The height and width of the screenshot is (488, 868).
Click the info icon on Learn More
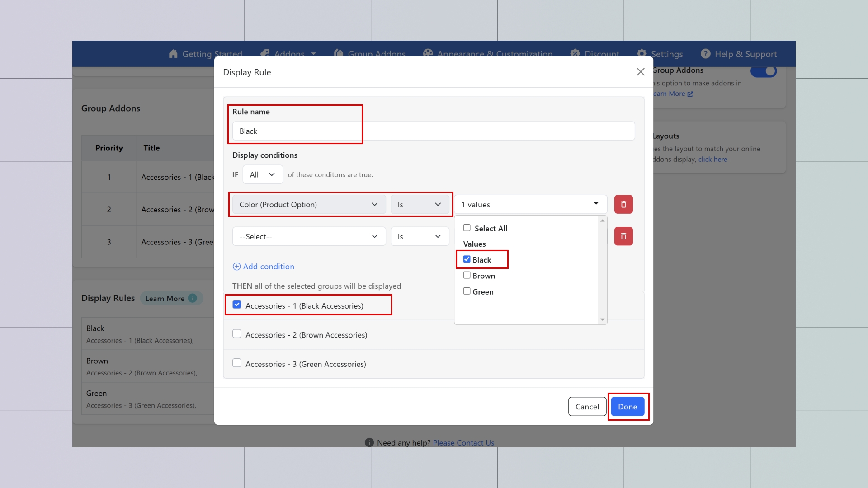(193, 298)
